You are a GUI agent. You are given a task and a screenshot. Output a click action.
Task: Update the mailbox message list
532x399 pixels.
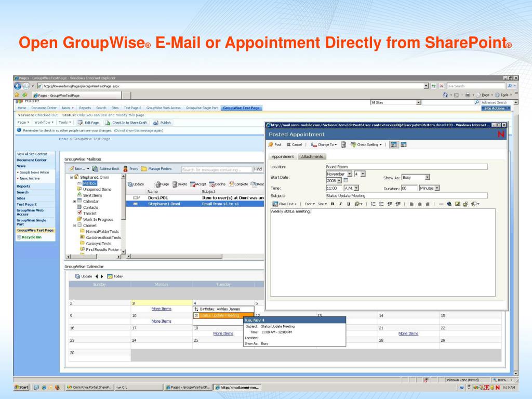(136, 184)
